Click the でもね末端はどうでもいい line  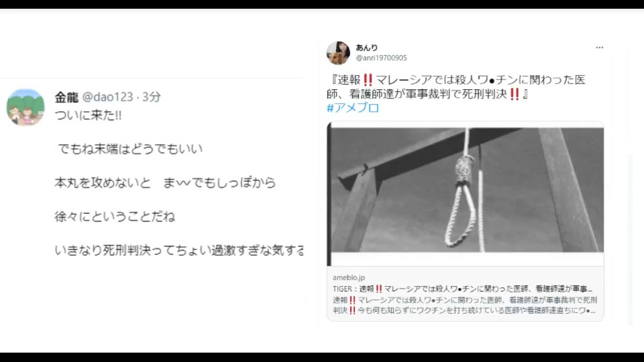[x=129, y=149]
